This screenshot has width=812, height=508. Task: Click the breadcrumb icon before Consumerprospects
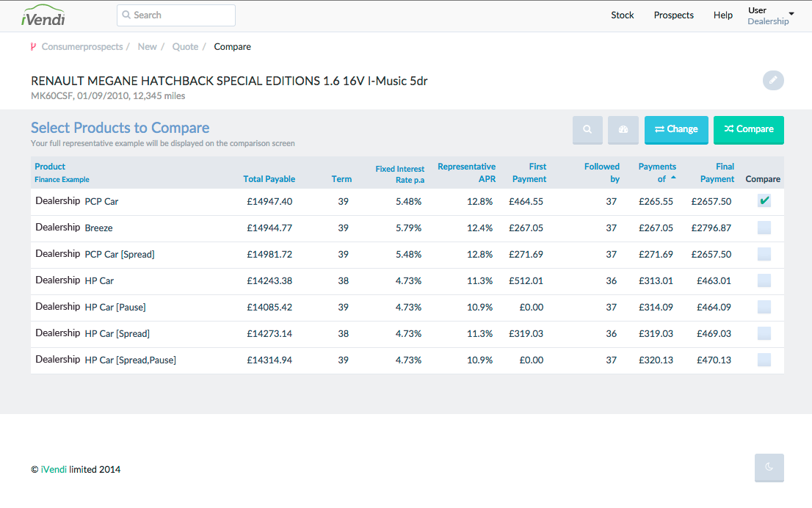(33, 46)
